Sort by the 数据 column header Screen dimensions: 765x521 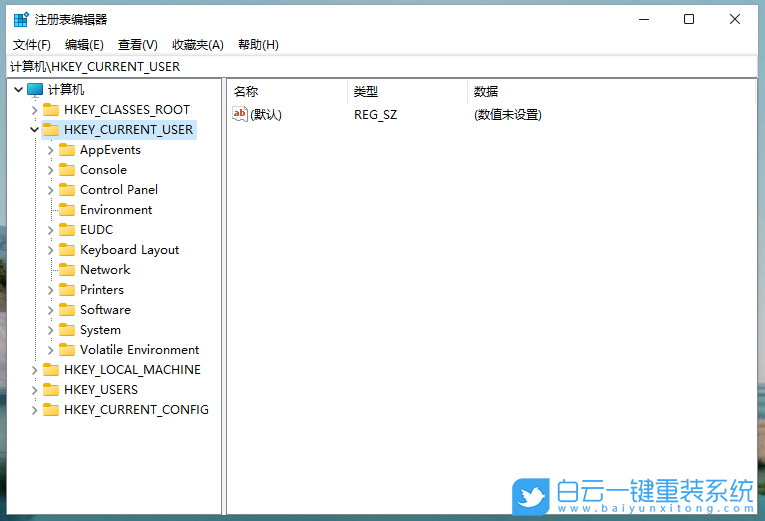[x=611, y=91]
